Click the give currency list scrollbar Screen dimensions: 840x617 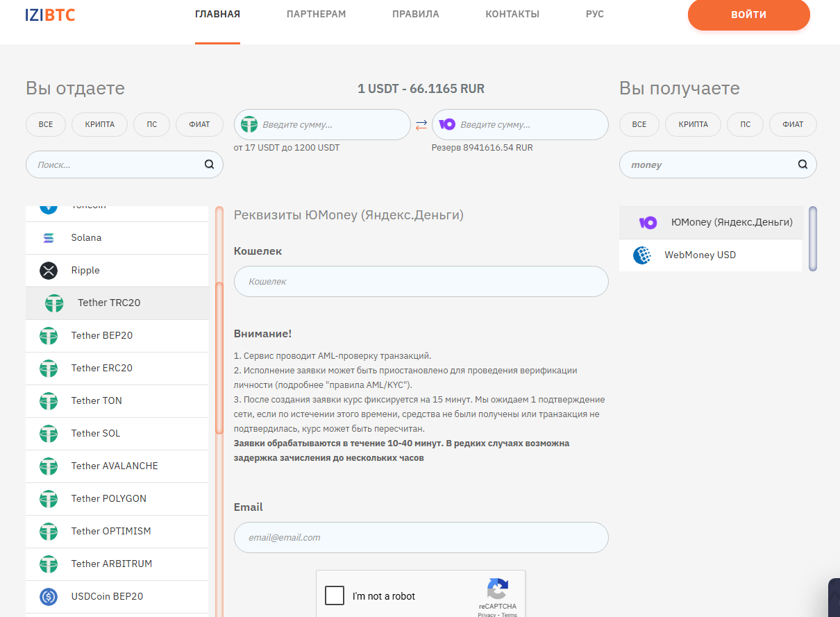(x=219, y=357)
